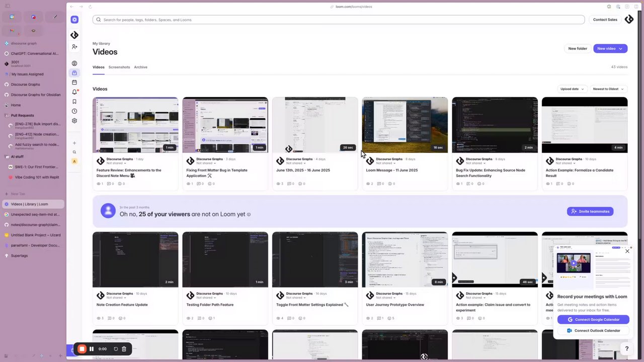Click the Invite teammates button
Viewport: 644px width, 362px height.
point(590,211)
